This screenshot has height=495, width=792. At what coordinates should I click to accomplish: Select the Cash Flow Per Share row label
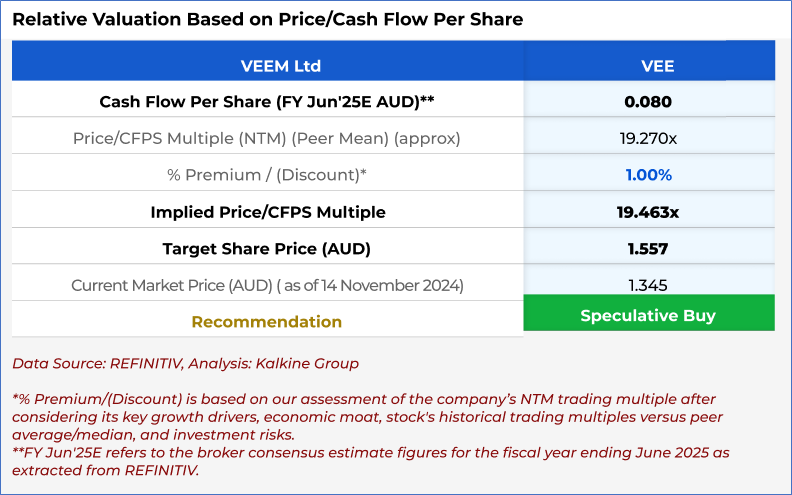[267, 101]
